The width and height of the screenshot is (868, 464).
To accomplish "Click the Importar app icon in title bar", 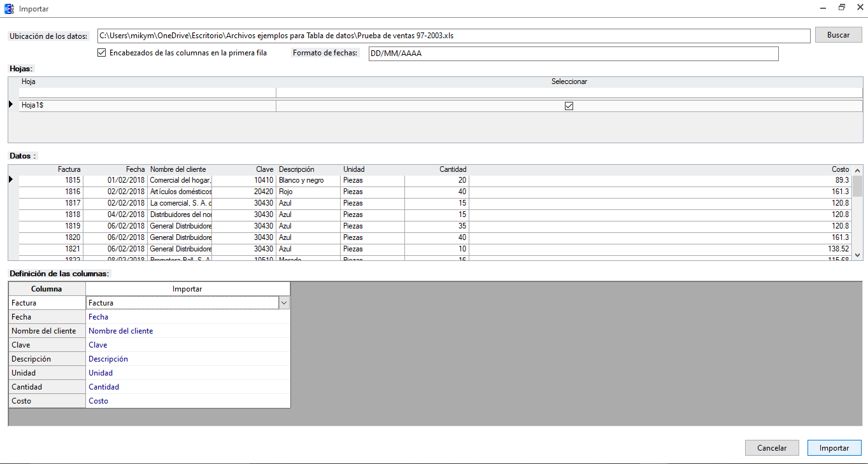I will coord(9,9).
